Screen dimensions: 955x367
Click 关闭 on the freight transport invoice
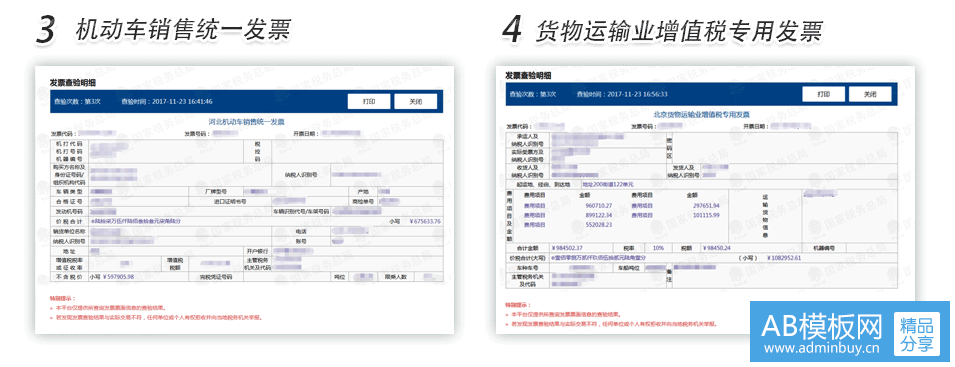870,94
